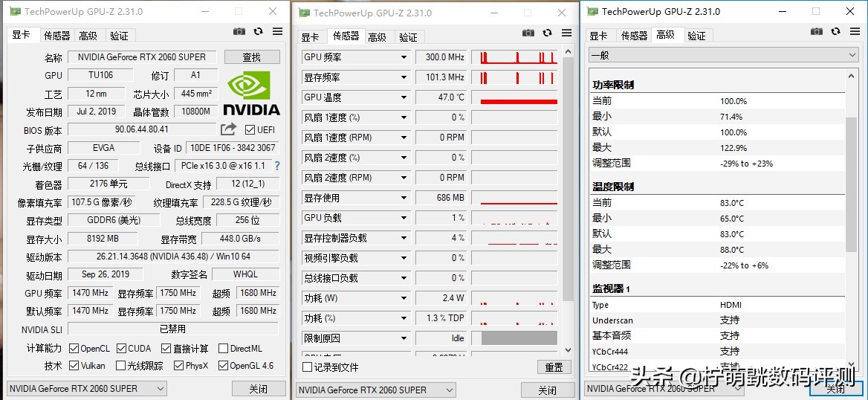
Task: Open hamburger menu in advanced window
Action: click(x=855, y=31)
